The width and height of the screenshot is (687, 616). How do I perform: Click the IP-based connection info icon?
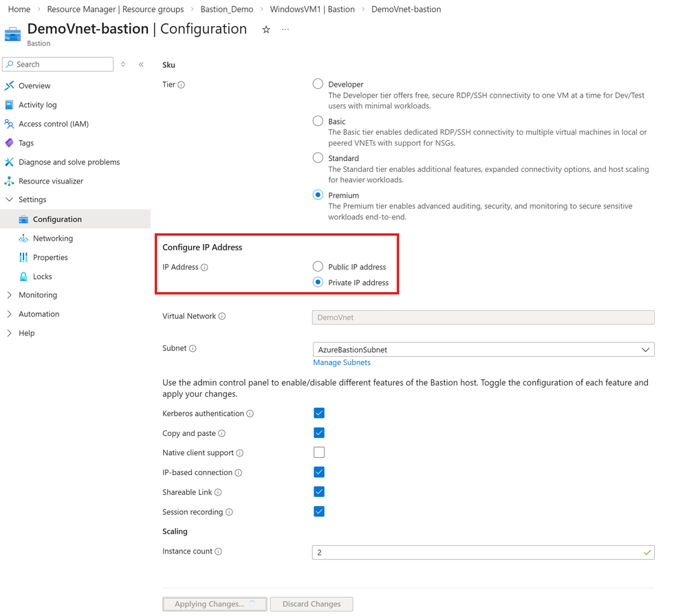point(239,473)
